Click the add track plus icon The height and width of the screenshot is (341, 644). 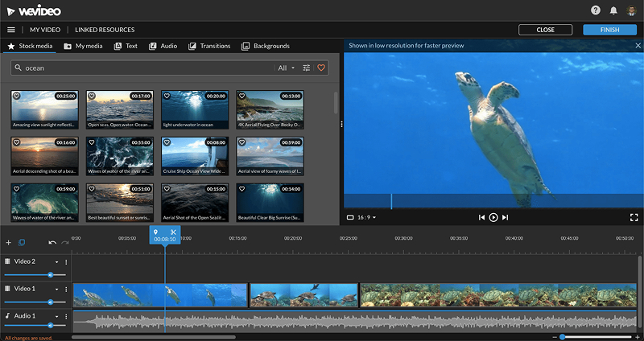click(9, 242)
